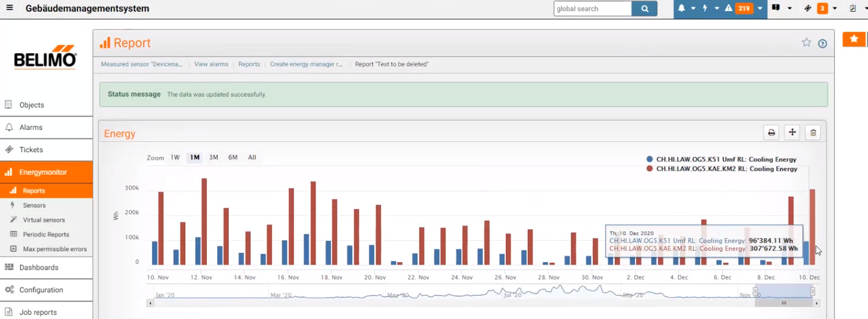The image size is (868, 319).
Task: Click the warning triangle alarm icon
Action: coord(729,9)
